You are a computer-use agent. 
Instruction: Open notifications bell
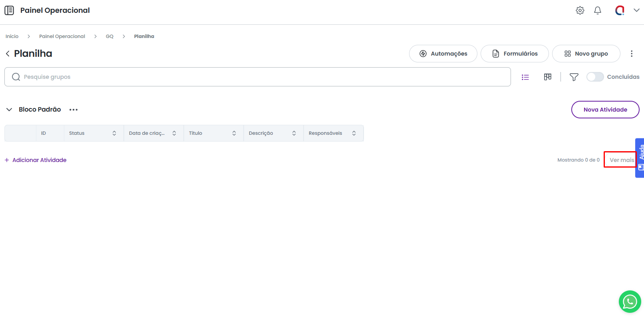tap(597, 10)
